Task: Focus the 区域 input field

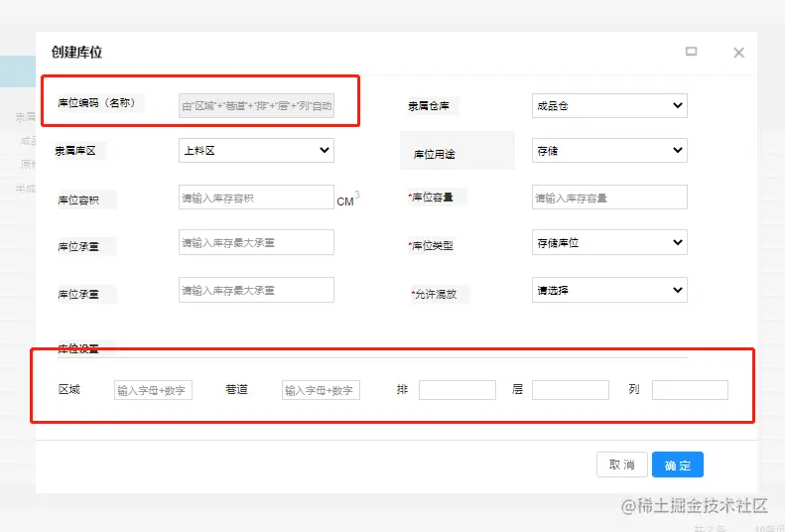Action: click(x=153, y=390)
